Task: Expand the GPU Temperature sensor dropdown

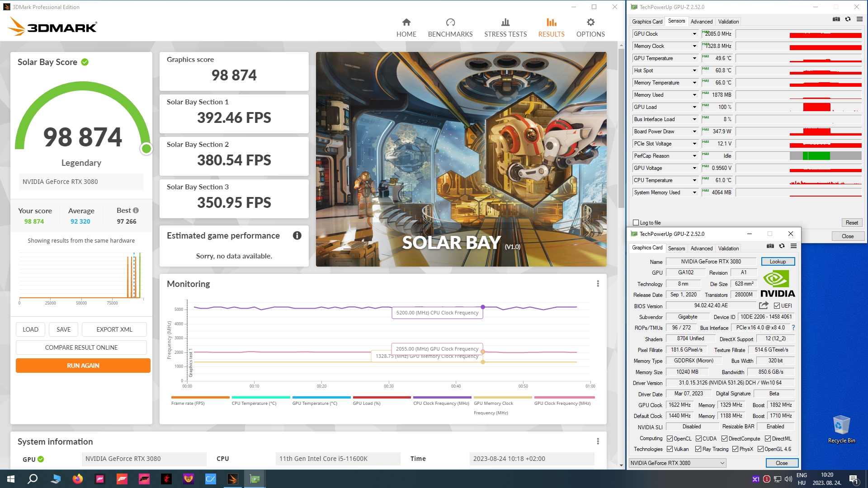Action: (x=694, y=58)
